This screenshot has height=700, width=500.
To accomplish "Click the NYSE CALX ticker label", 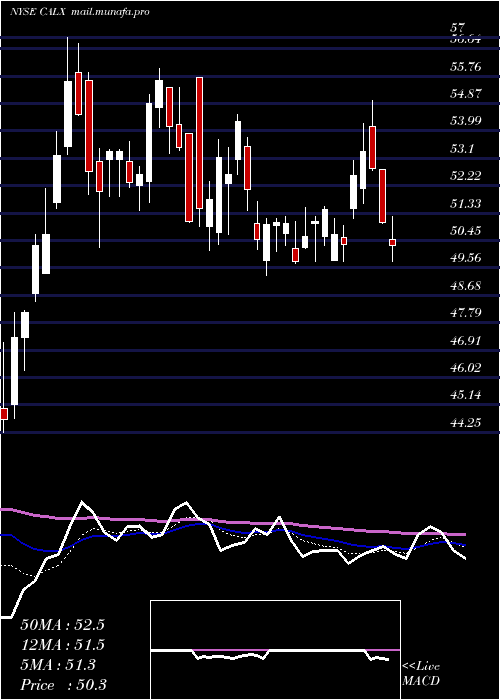I will pos(38,12).
